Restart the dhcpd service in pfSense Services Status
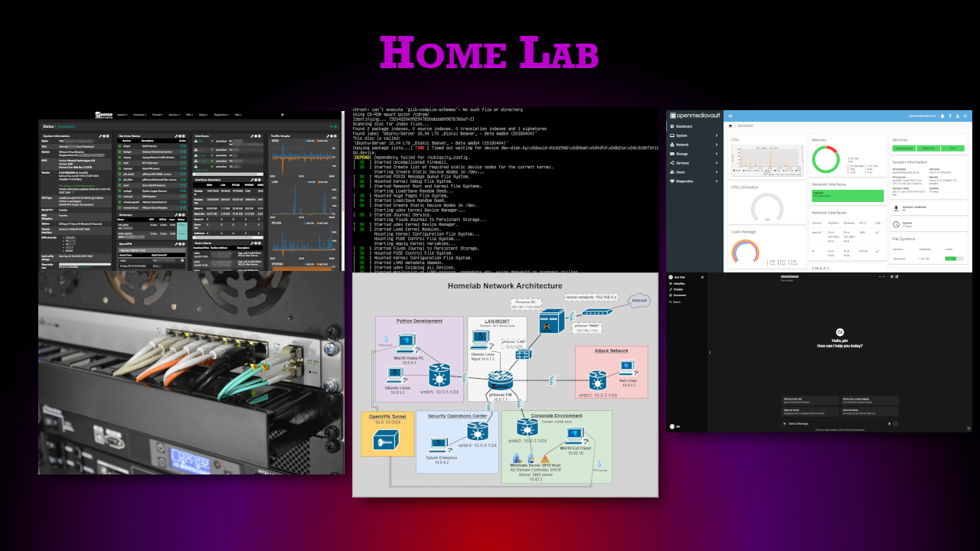This screenshot has width=980, height=551. (x=181, y=146)
